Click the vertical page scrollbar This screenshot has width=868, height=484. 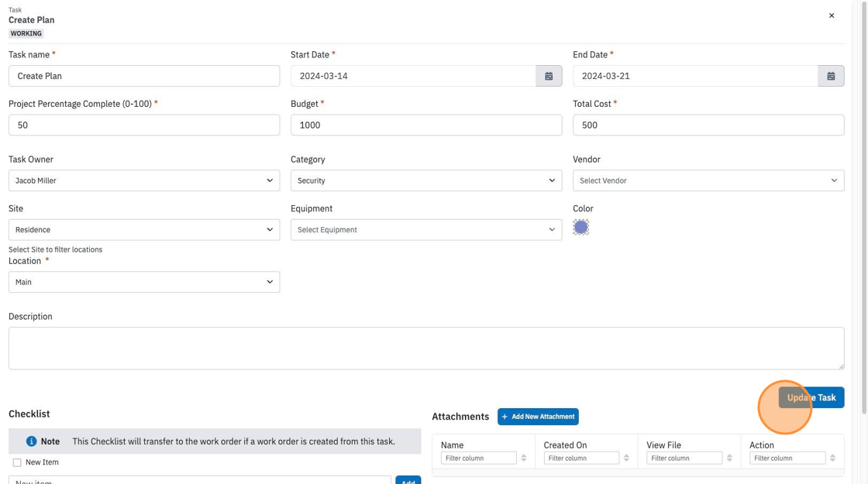864,208
